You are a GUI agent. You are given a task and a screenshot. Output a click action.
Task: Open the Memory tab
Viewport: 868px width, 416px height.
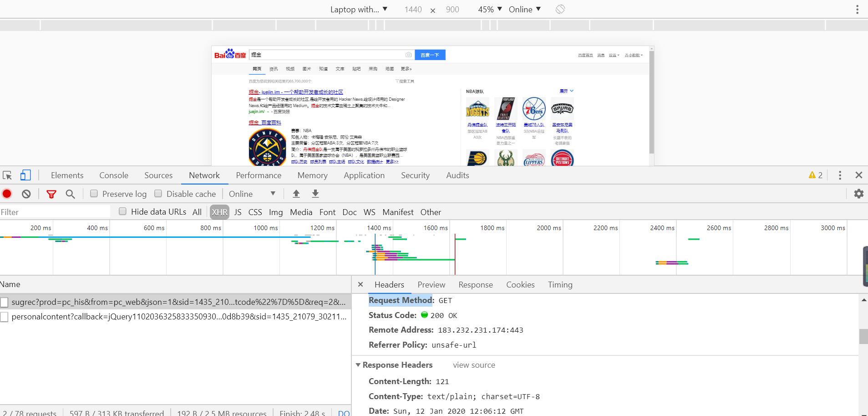pos(312,175)
